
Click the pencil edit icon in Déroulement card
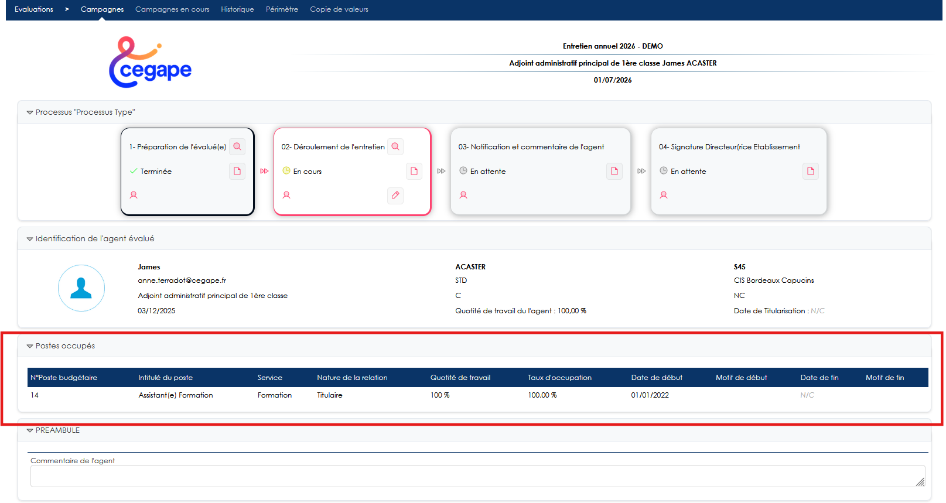point(395,195)
